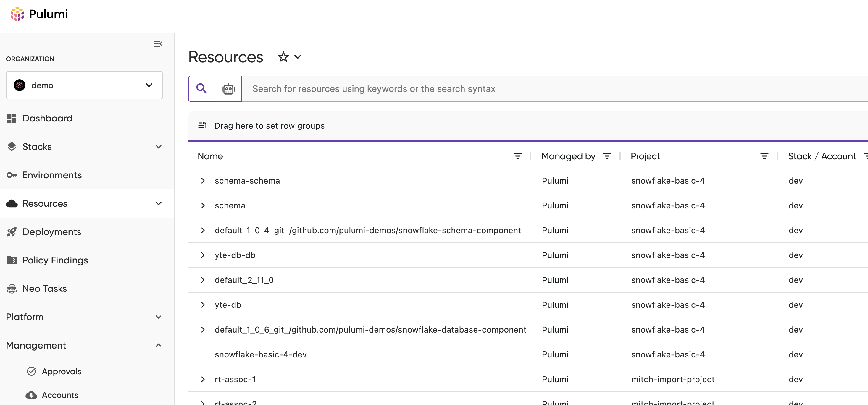Select the snowflake-basic-4-dev resource name

(261, 354)
